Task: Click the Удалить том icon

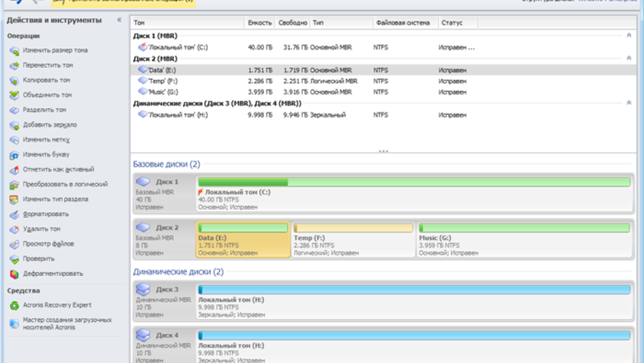Action: coord(14,230)
